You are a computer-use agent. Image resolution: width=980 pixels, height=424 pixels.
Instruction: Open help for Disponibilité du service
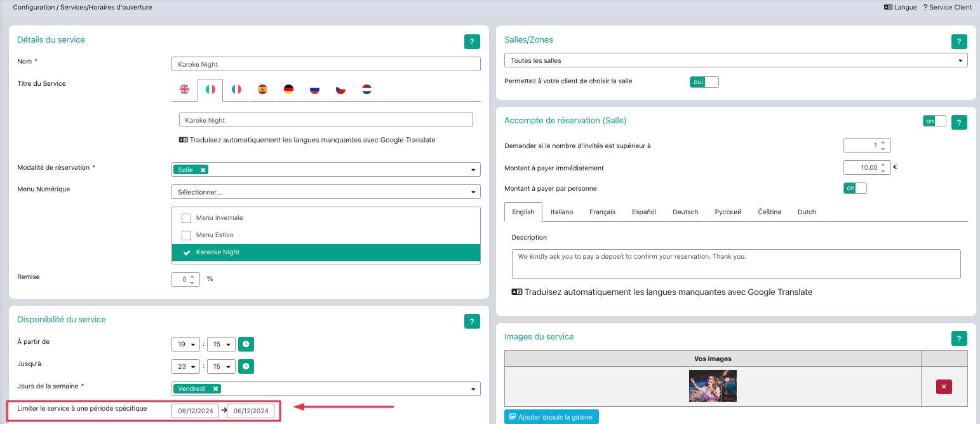(472, 322)
